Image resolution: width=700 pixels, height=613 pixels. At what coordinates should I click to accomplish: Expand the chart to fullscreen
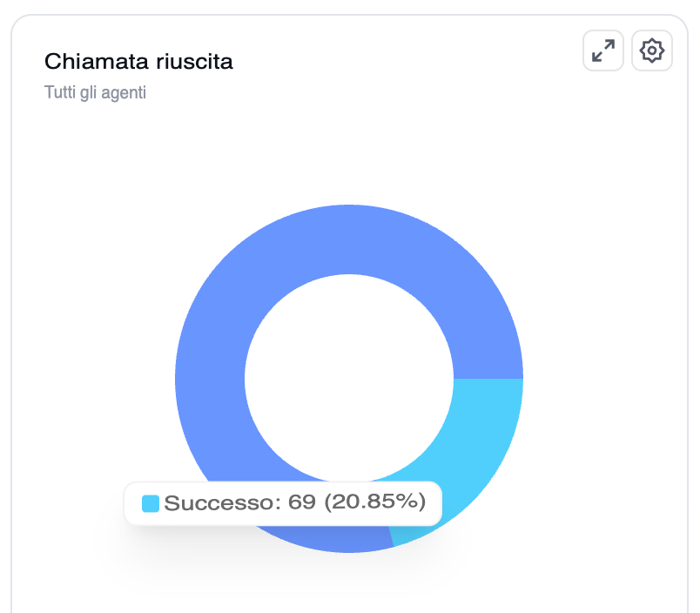[x=602, y=51]
